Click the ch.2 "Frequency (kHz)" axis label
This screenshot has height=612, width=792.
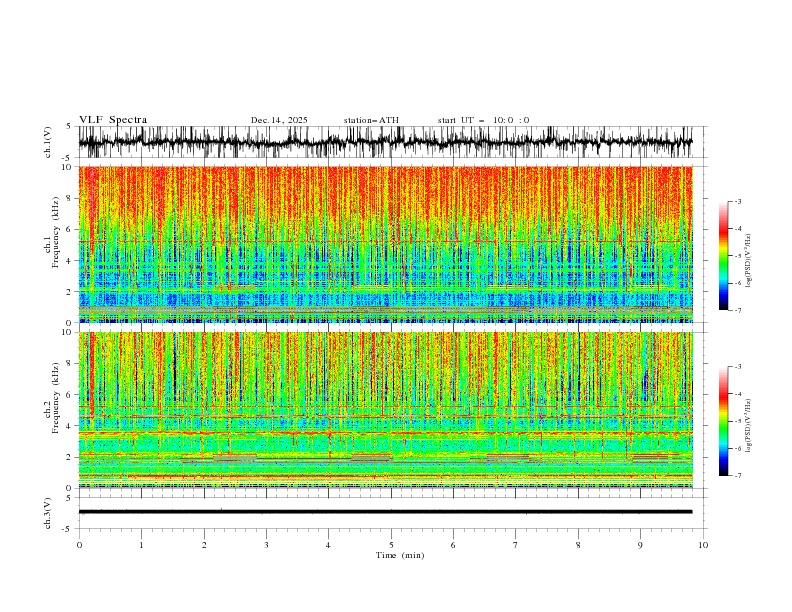pos(56,397)
